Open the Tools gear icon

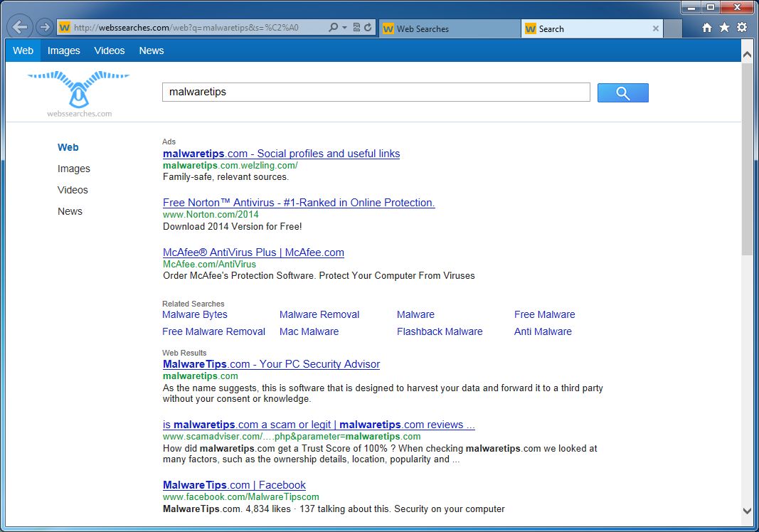coord(742,28)
